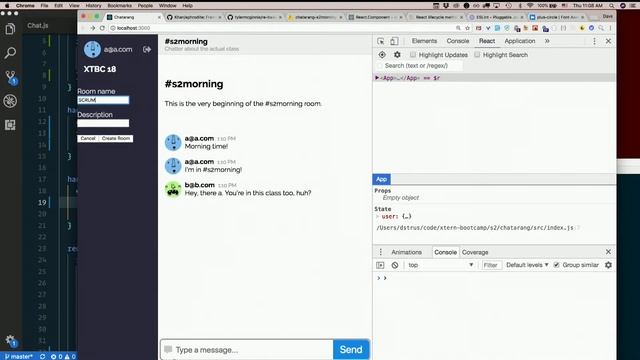Select the React DevTools tab
The height and width of the screenshot is (360, 640).
tap(487, 41)
